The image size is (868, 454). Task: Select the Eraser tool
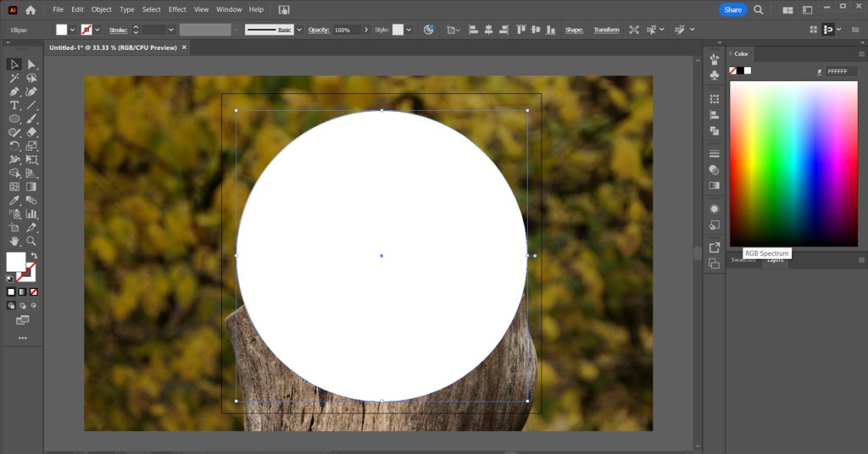click(31, 132)
